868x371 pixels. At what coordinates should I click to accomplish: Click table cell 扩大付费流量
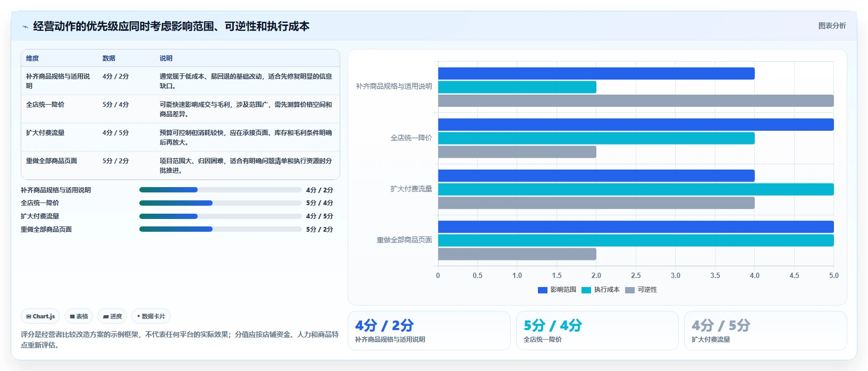(x=45, y=133)
